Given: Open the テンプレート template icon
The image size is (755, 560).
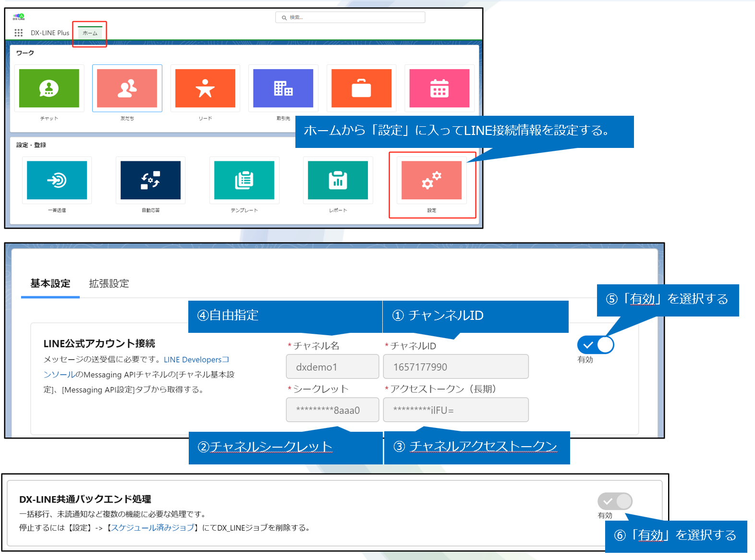Looking at the screenshot, I should (x=244, y=180).
